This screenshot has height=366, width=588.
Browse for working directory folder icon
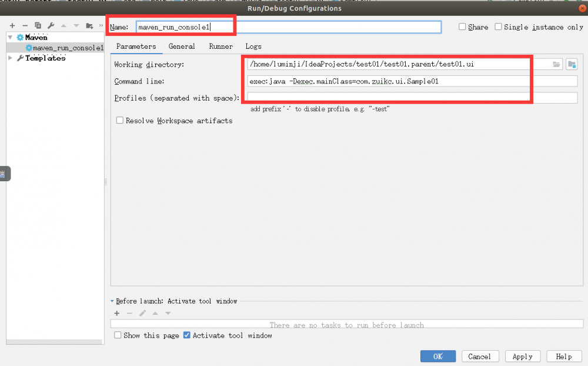coord(556,65)
